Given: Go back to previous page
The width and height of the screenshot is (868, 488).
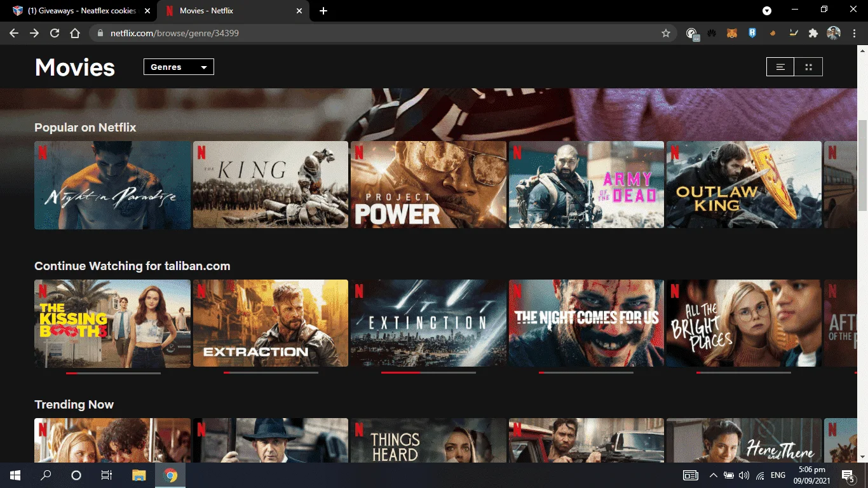Looking at the screenshot, I should tap(14, 33).
